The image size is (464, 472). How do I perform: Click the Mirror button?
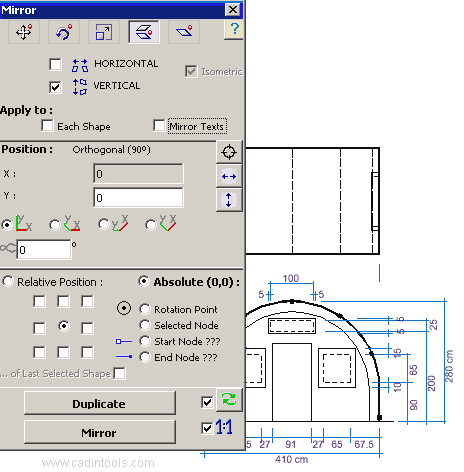coord(100,432)
